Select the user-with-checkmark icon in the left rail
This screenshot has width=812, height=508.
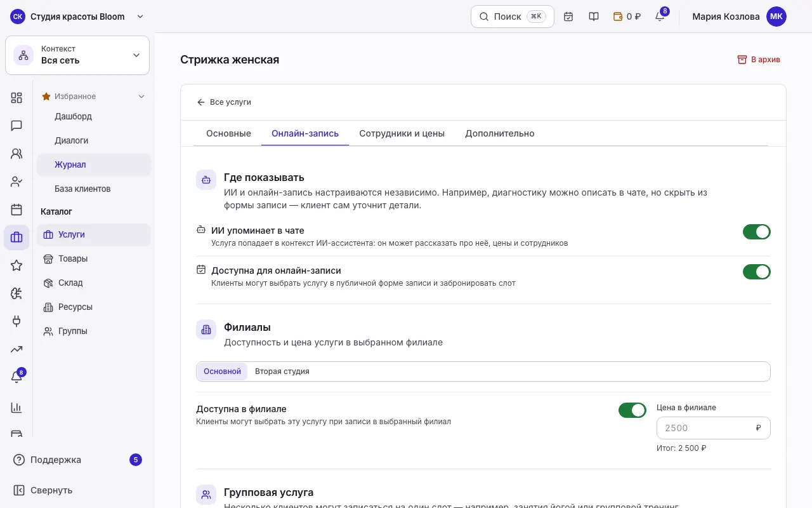(x=16, y=182)
